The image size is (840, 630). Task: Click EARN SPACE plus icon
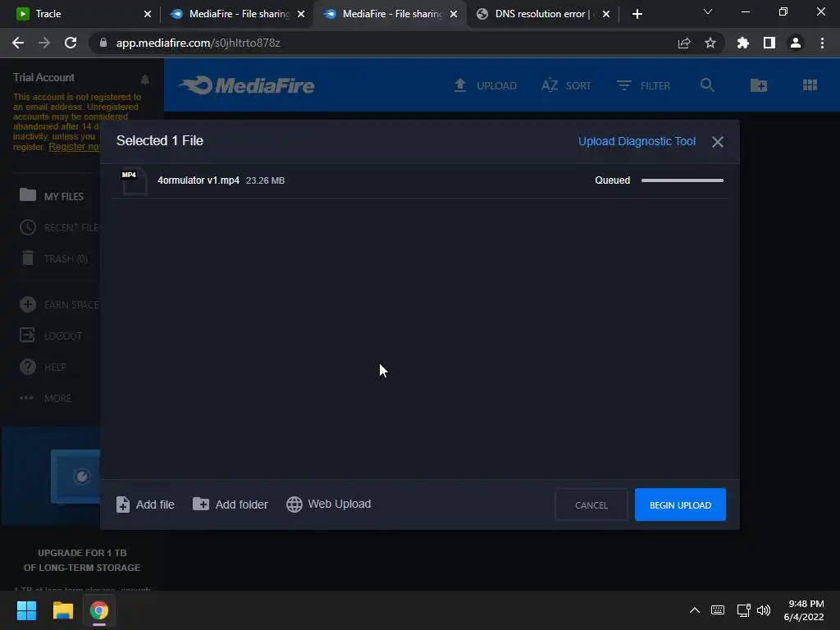tap(28, 304)
